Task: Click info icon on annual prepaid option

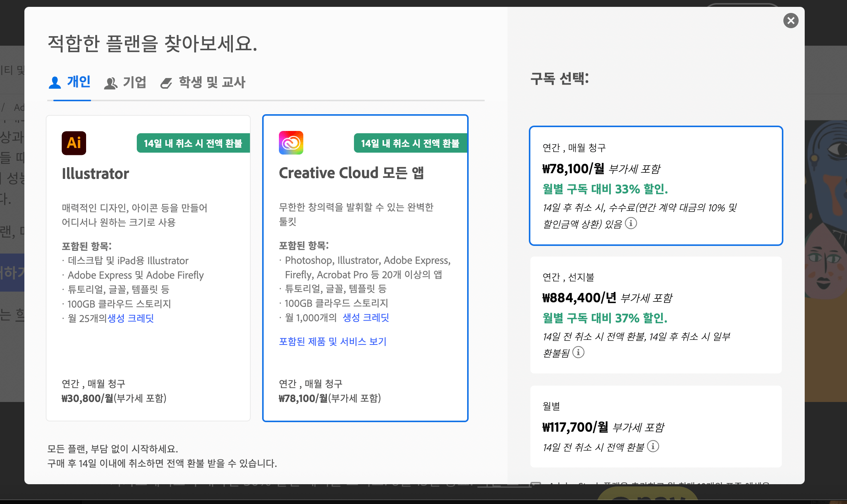Action: point(578,352)
